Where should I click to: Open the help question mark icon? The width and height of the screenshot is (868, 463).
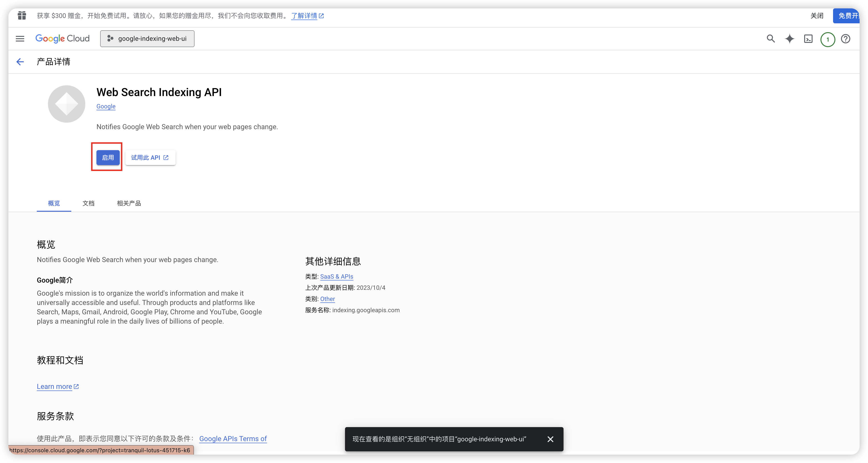(845, 39)
